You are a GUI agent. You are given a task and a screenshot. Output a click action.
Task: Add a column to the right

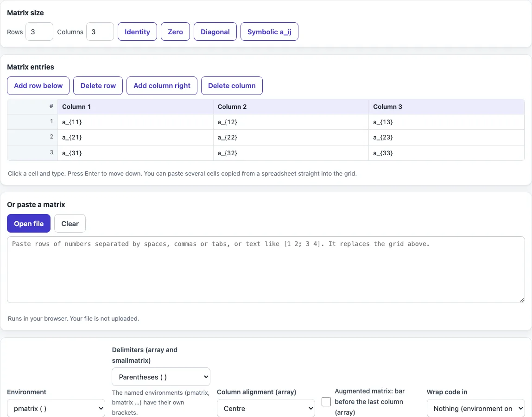(x=162, y=86)
